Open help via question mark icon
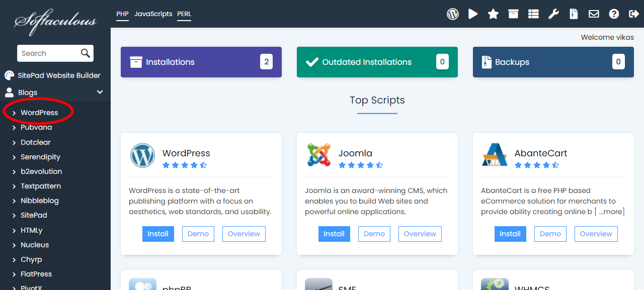 (x=614, y=14)
